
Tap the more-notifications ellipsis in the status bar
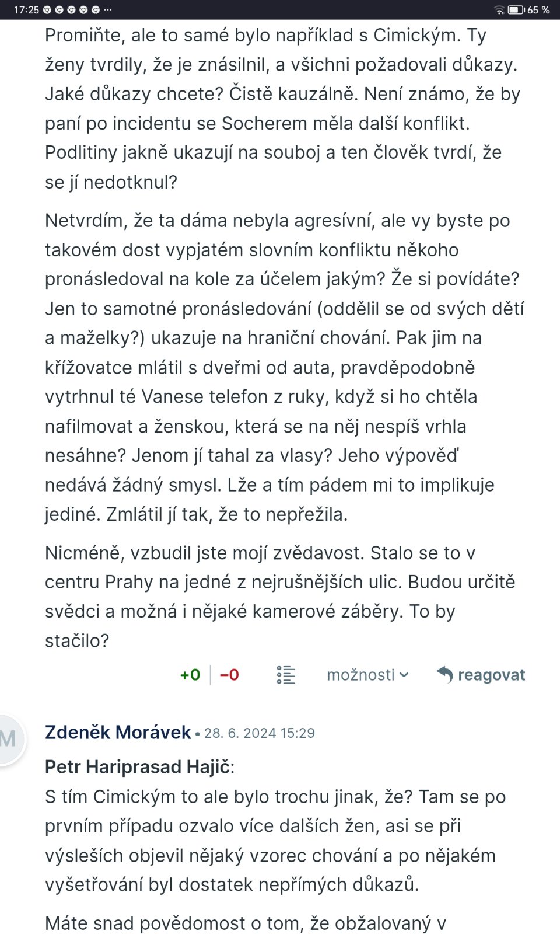click(107, 10)
